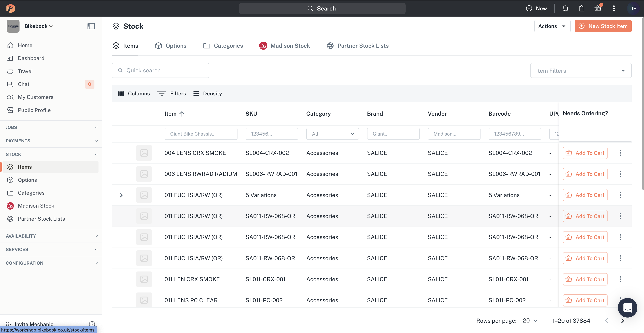
Task: Click the Quick search input field
Action: tap(161, 71)
